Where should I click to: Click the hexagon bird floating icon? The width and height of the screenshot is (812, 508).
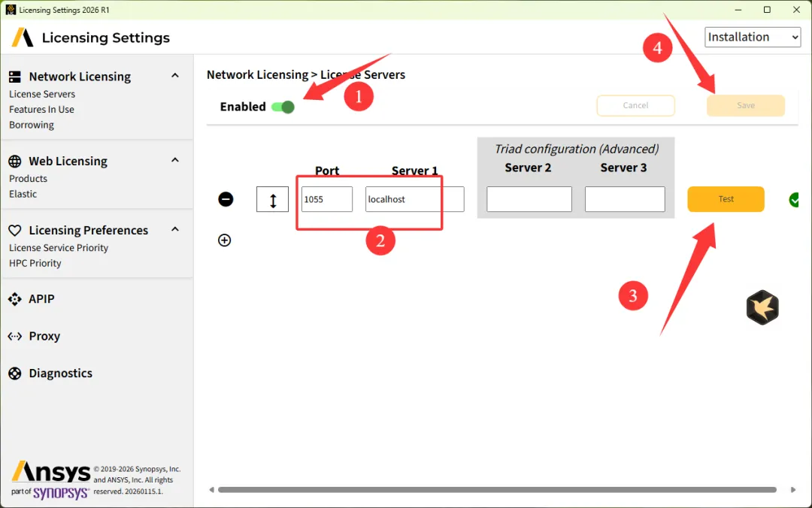(x=762, y=307)
